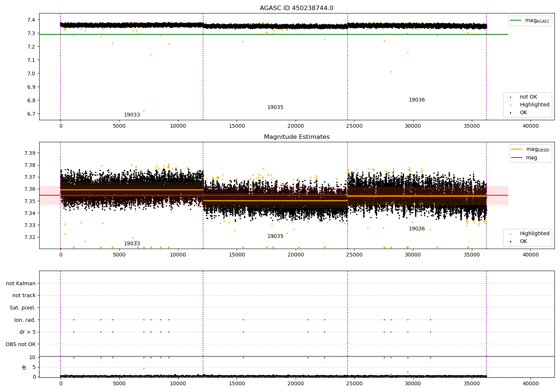Click the y-axis tick 7.3 in top plot

[31, 33]
